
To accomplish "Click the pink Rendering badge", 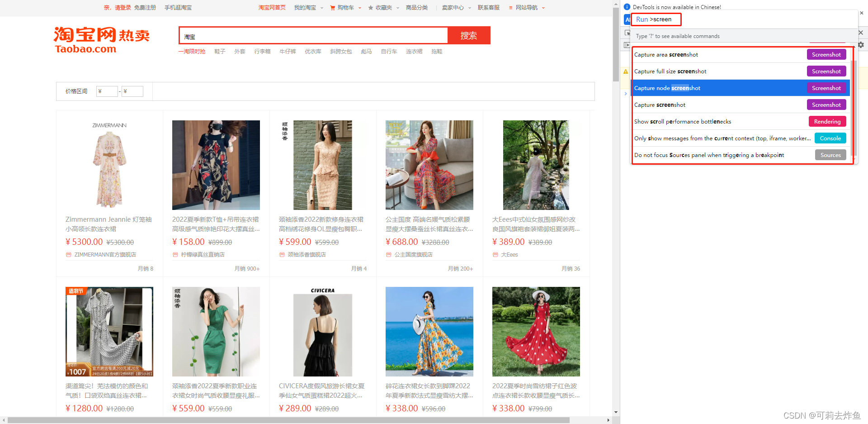I will (827, 121).
